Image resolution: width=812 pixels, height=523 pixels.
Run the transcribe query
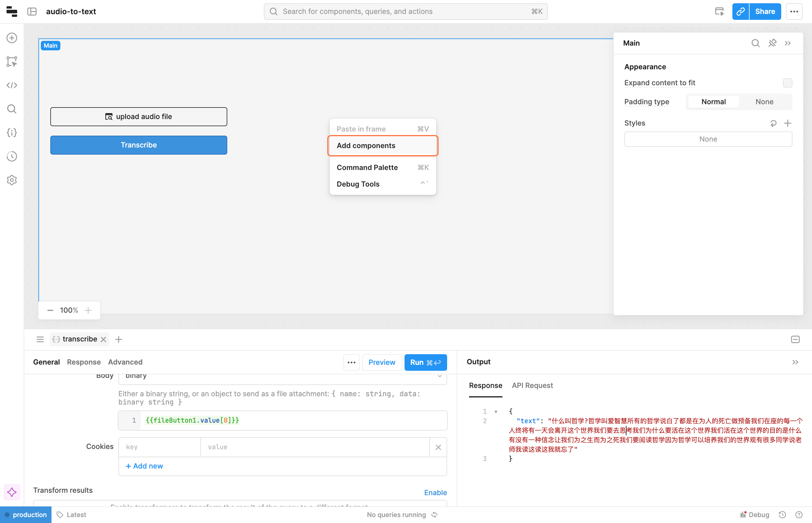point(425,362)
